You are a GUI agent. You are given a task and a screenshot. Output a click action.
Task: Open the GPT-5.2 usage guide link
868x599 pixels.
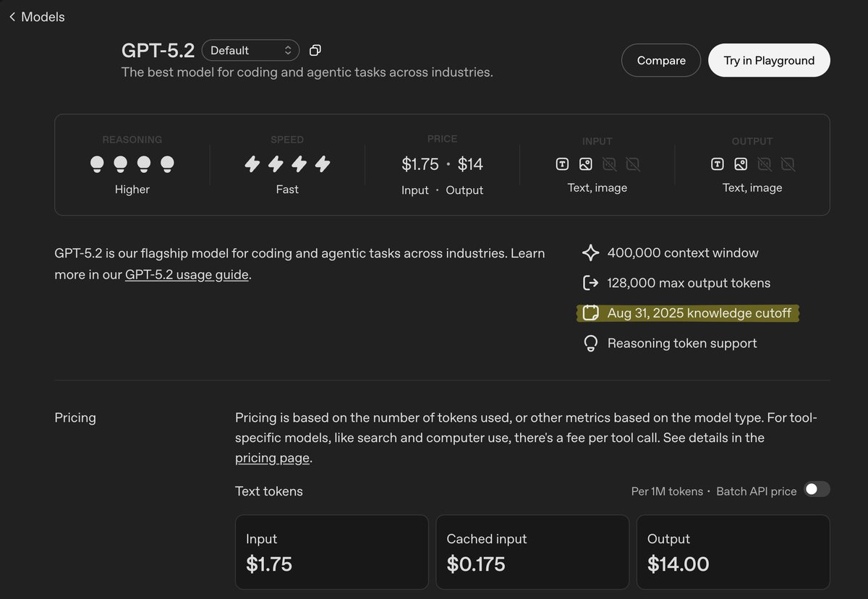[187, 275]
